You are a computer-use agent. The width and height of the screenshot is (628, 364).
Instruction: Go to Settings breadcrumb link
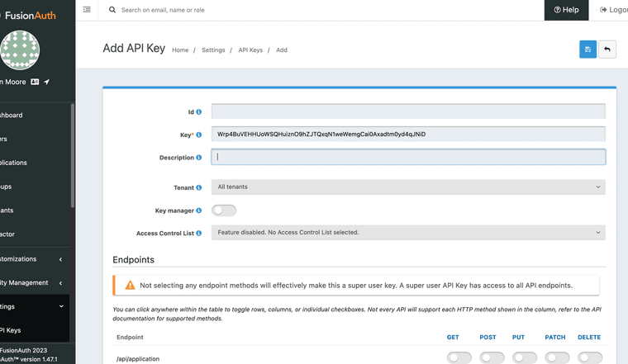pos(213,50)
